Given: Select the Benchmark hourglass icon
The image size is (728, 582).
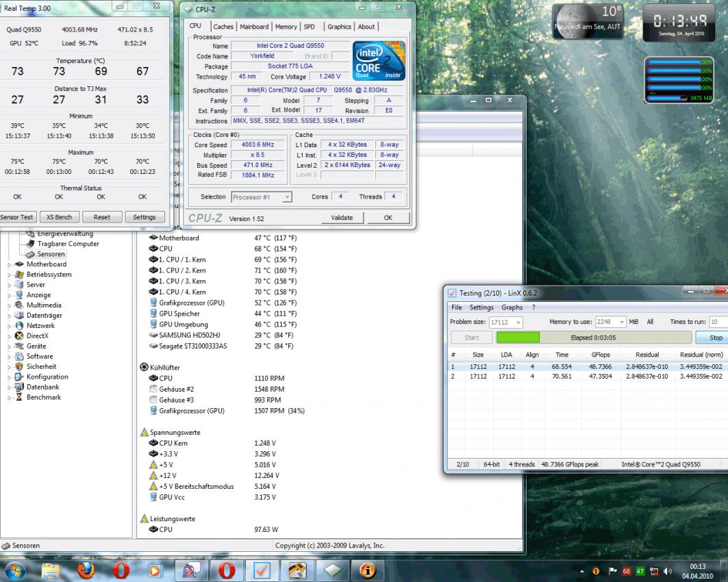Looking at the screenshot, I should click(19, 397).
